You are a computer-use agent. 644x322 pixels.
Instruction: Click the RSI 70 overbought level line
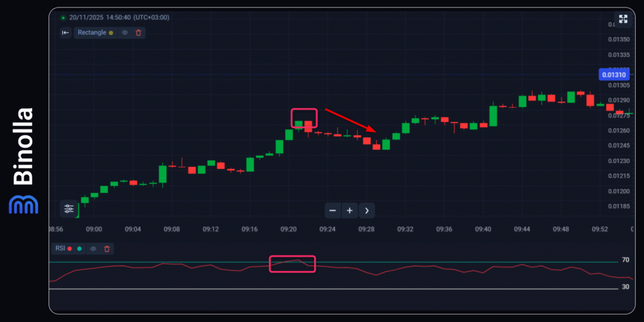click(440, 262)
